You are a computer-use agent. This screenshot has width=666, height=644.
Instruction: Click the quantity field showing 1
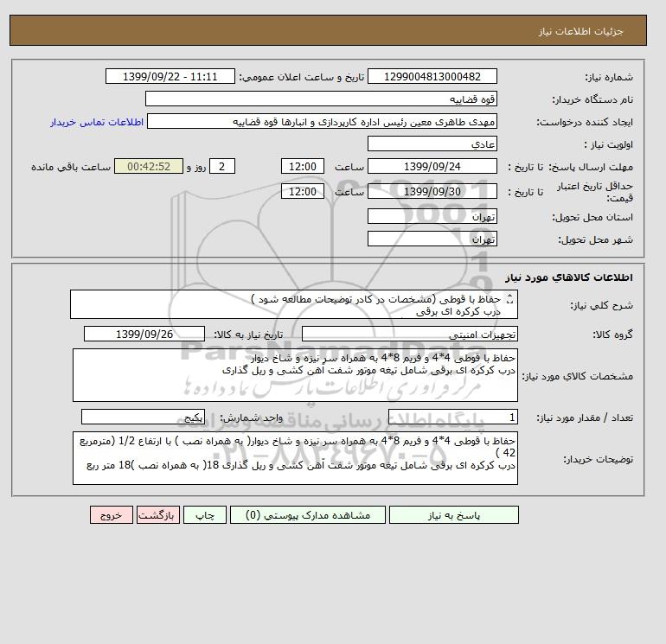452,418
